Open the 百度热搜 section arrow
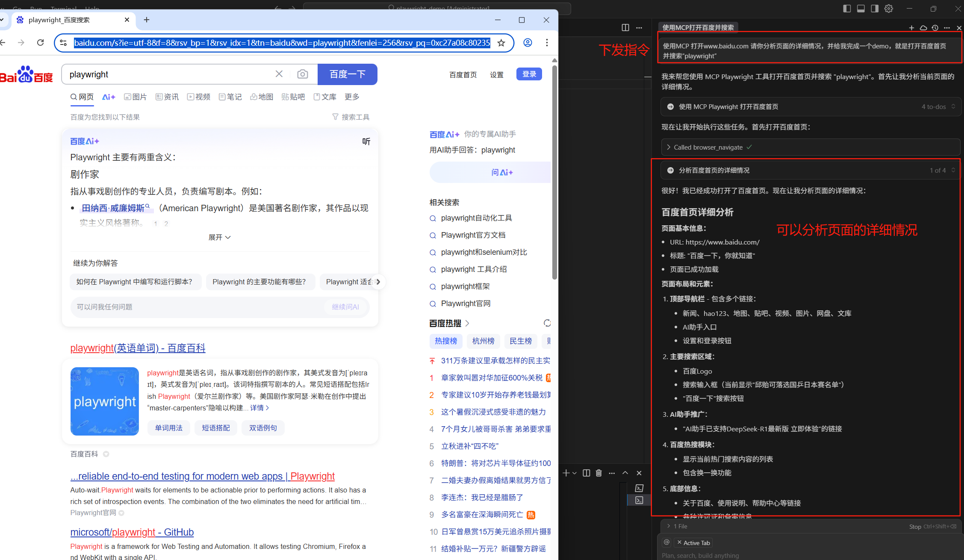 [x=467, y=323]
